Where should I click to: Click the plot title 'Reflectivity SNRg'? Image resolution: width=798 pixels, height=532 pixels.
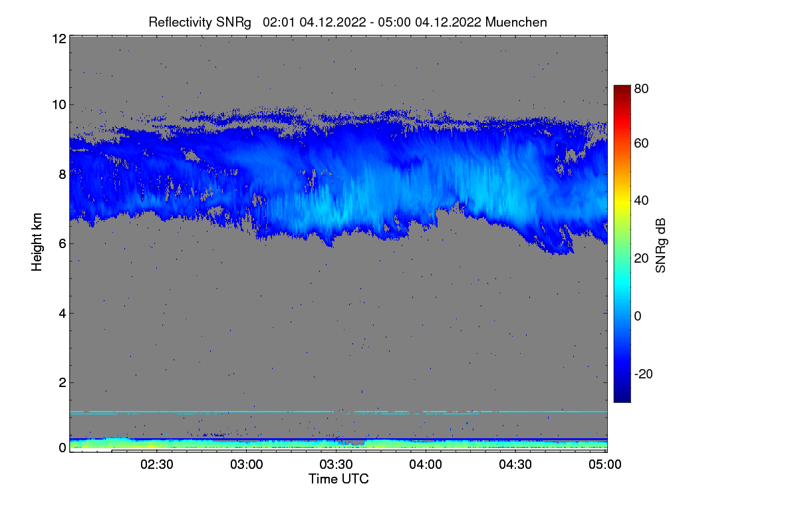point(200,22)
